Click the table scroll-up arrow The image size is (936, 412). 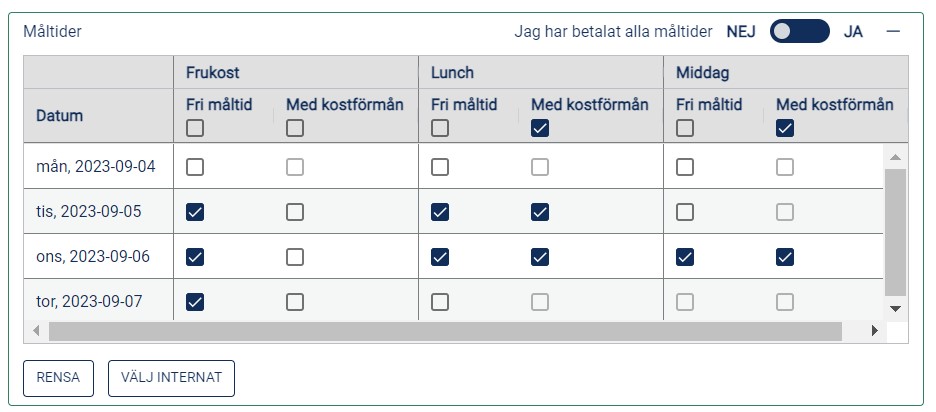[895, 157]
